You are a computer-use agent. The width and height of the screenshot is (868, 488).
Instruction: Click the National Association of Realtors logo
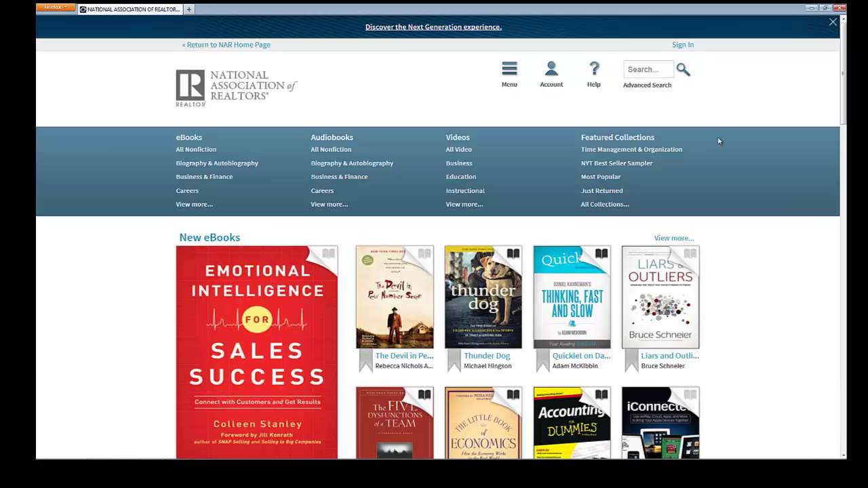[x=236, y=88]
